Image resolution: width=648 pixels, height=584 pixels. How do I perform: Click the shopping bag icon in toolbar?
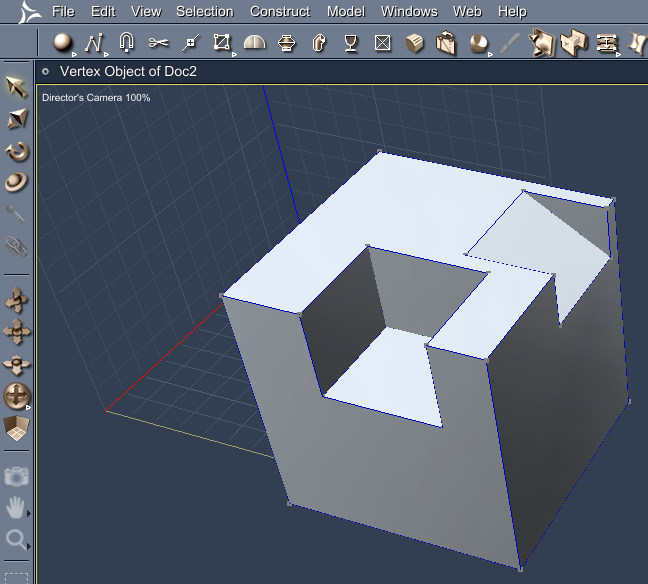[447, 43]
